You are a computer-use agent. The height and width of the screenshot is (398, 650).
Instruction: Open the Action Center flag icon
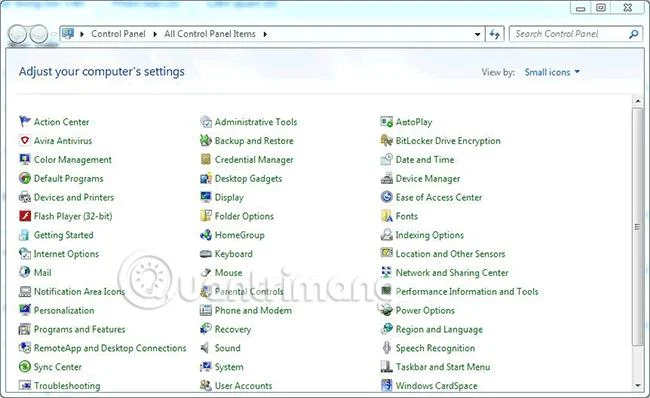tap(25, 121)
